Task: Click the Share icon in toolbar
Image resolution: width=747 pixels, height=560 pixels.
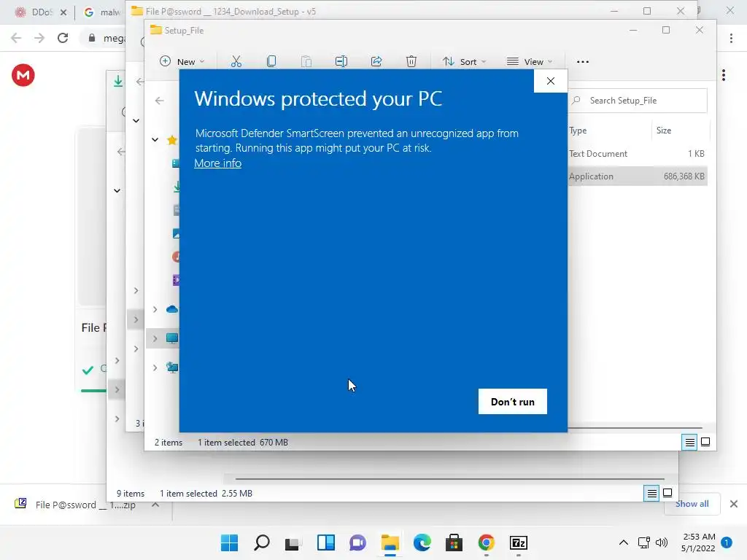Action: point(376,61)
